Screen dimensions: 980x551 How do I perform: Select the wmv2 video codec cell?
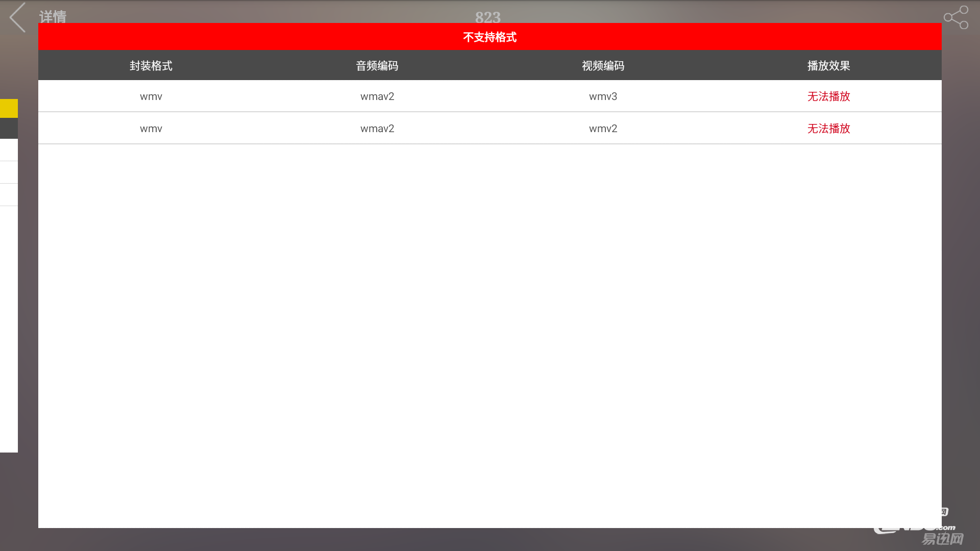click(603, 129)
